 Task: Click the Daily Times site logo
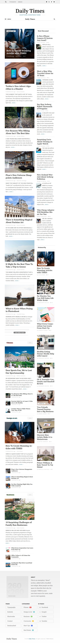30,11
